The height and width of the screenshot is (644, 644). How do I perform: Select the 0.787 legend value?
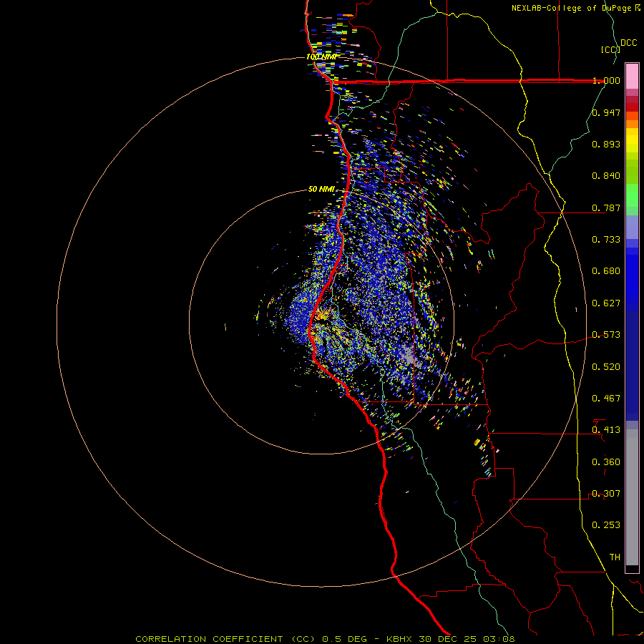606,208
